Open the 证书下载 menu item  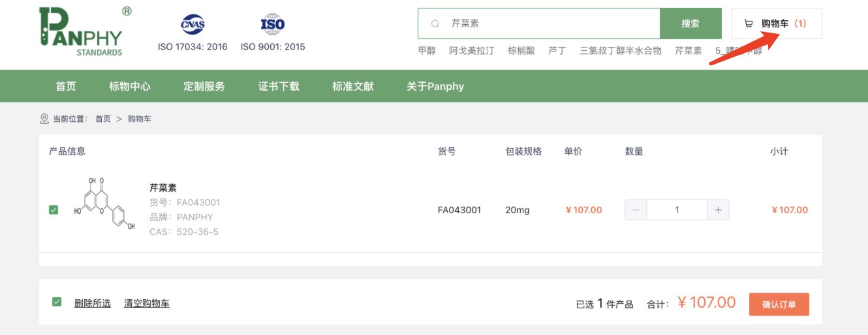(x=279, y=86)
